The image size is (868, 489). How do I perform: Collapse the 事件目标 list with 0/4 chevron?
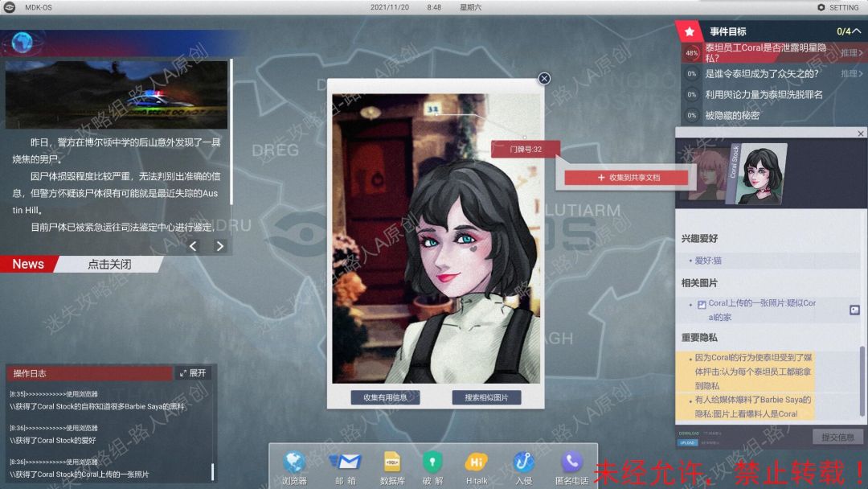pyautogui.click(x=857, y=31)
